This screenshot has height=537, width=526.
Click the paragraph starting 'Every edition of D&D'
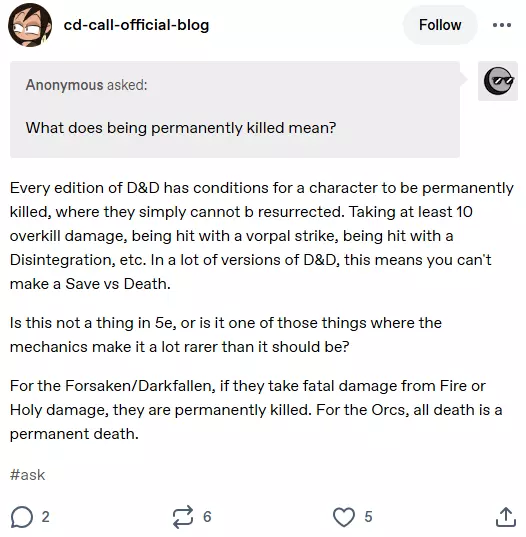262,236
